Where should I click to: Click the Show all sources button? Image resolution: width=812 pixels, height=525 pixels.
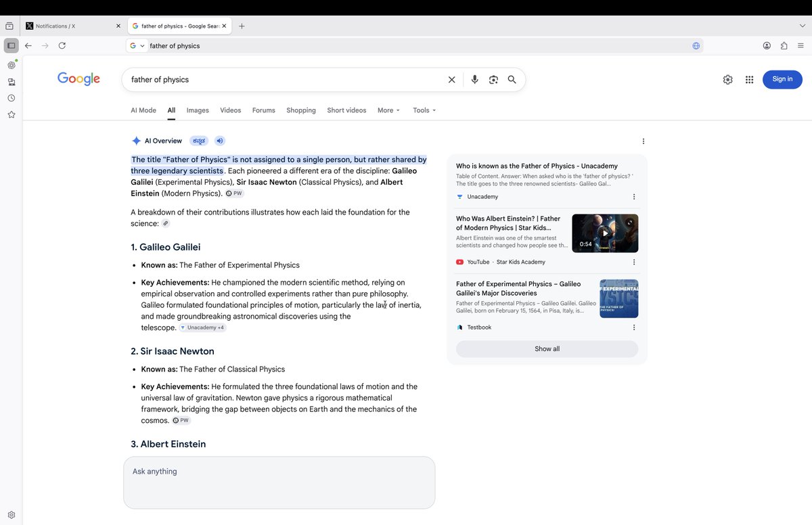(x=547, y=349)
